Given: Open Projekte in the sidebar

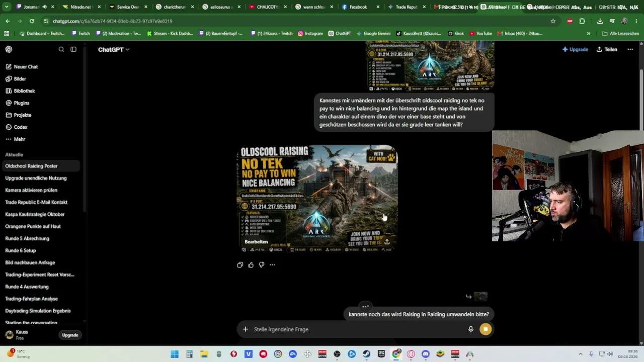Looking at the screenshot, I should point(23,115).
